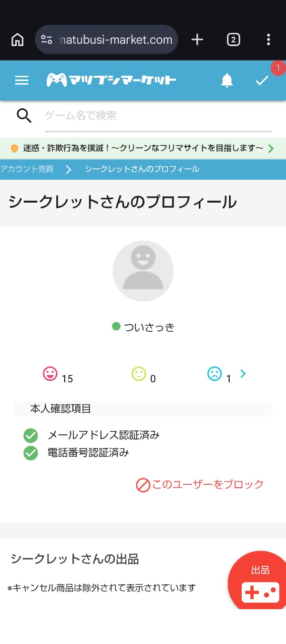Viewport: 286px width, 644px height.
Task: Open the checkmark to-do icon
Action: (262, 81)
